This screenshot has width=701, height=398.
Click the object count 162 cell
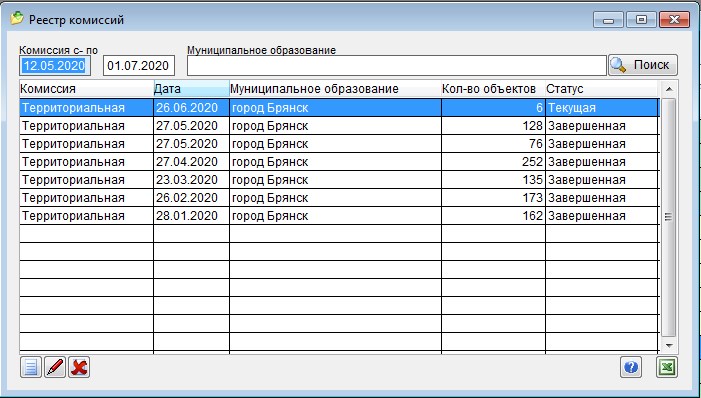pos(493,216)
